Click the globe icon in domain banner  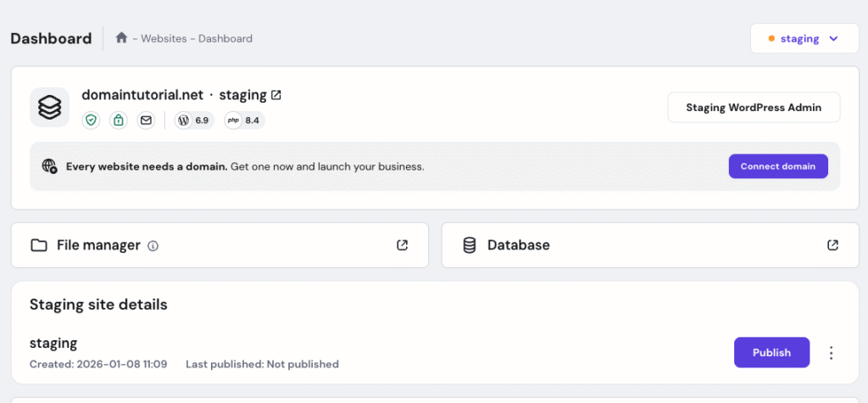pos(50,166)
